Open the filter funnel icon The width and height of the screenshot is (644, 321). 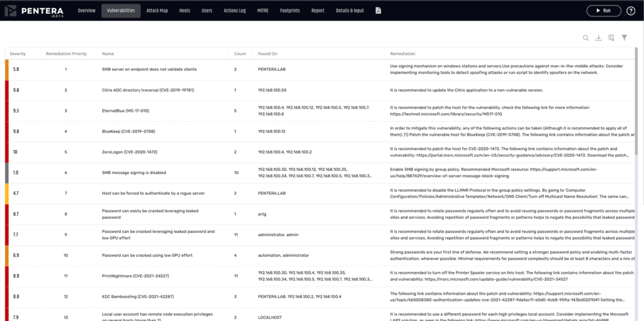click(x=625, y=38)
